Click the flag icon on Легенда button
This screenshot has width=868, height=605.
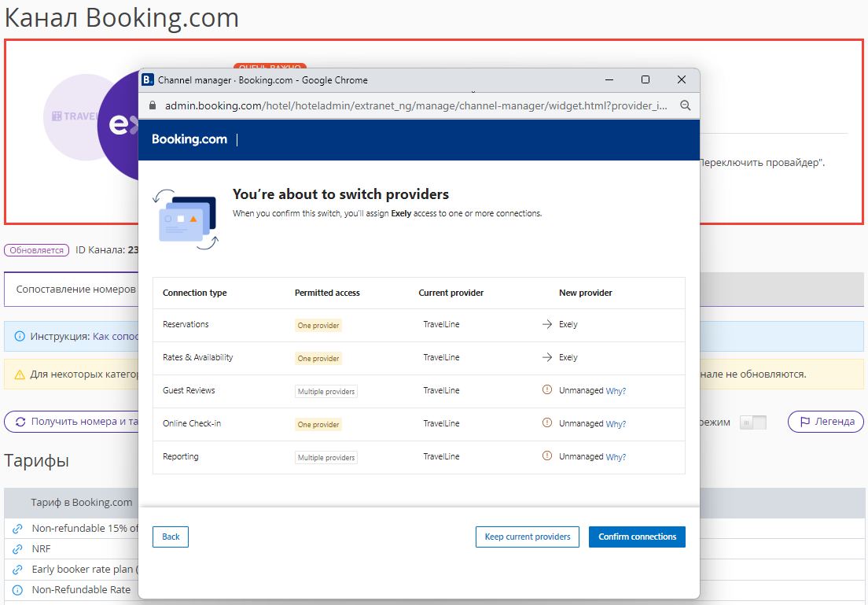click(805, 422)
